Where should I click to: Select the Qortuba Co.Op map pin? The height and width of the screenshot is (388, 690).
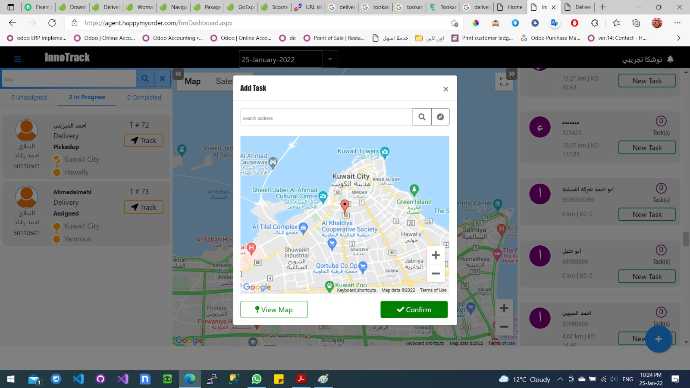tap(363, 266)
